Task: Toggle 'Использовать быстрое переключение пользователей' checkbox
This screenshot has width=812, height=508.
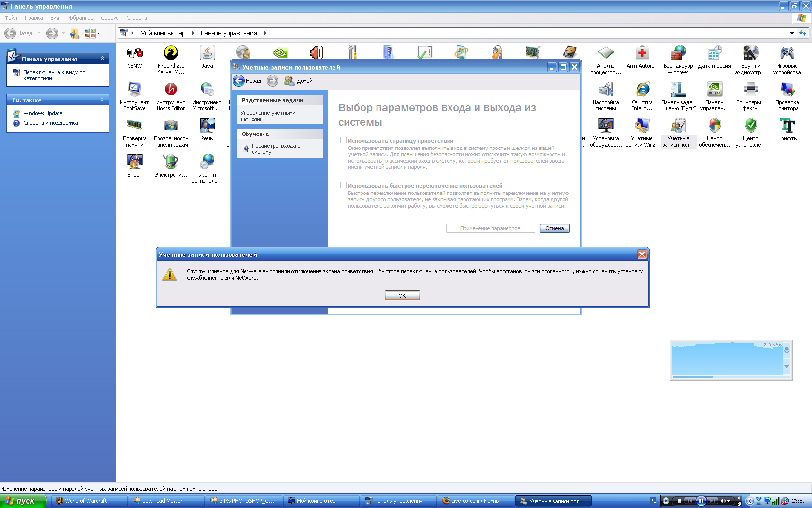Action: pyautogui.click(x=343, y=185)
